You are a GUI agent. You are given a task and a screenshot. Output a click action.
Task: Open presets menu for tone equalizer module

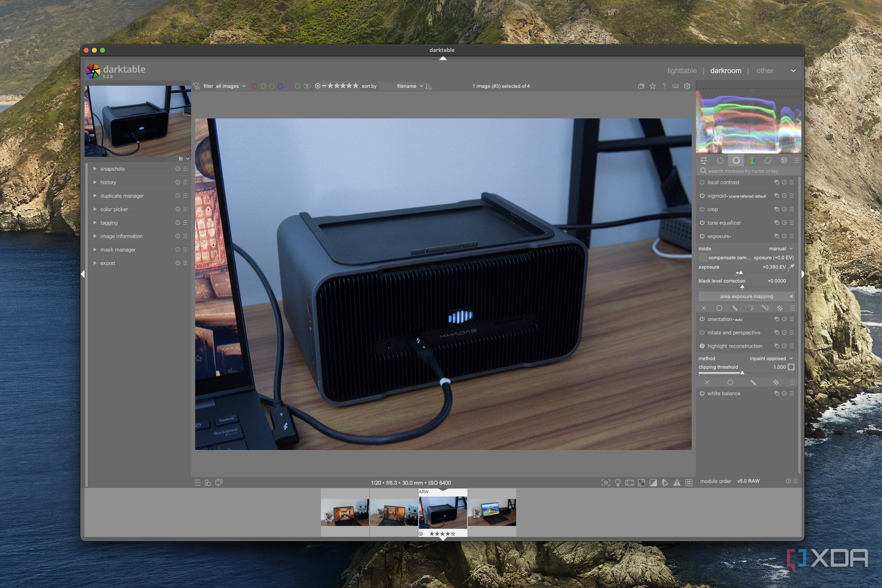(x=791, y=223)
